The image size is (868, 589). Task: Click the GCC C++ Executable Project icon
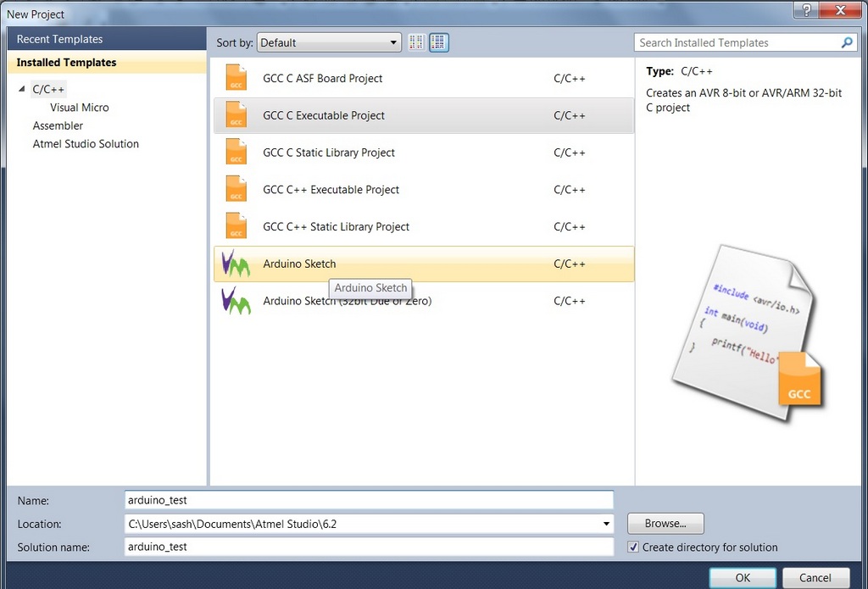(x=236, y=190)
